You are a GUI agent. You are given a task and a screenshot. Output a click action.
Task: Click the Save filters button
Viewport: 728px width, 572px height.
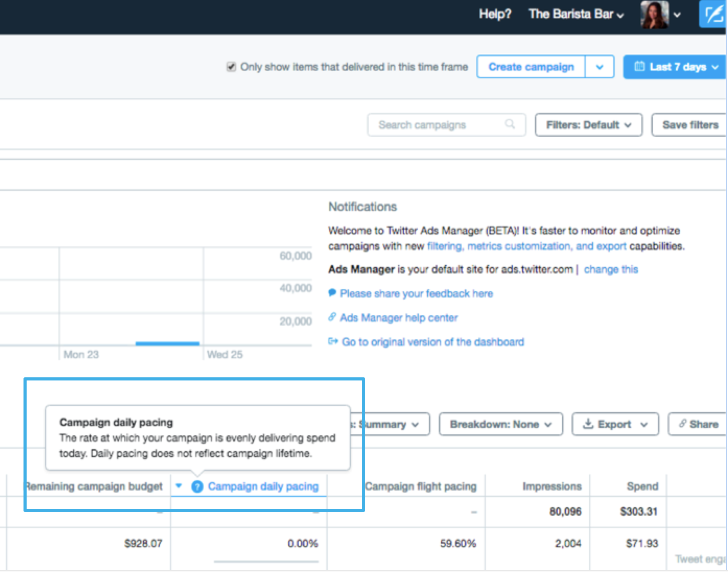click(690, 125)
